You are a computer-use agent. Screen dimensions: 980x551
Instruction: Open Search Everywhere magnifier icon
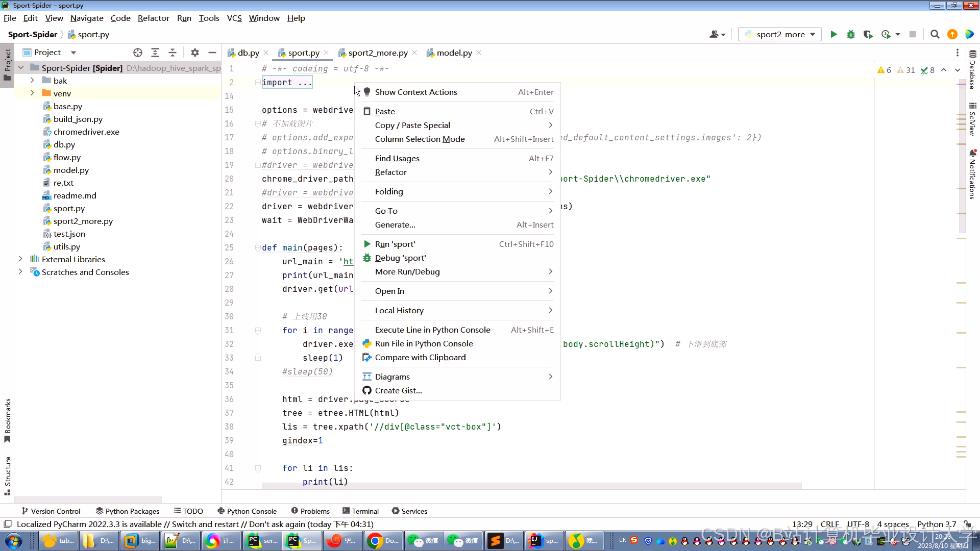coord(935,34)
